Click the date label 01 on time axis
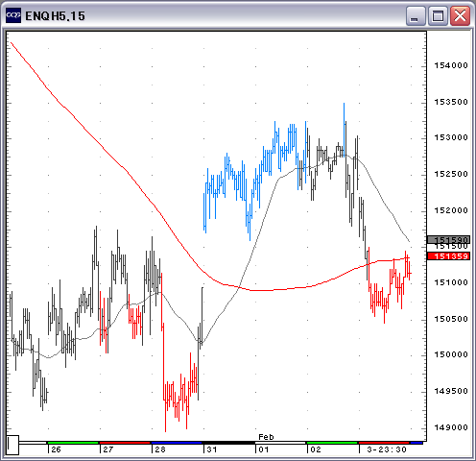476x461 pixels. (264, 449)
